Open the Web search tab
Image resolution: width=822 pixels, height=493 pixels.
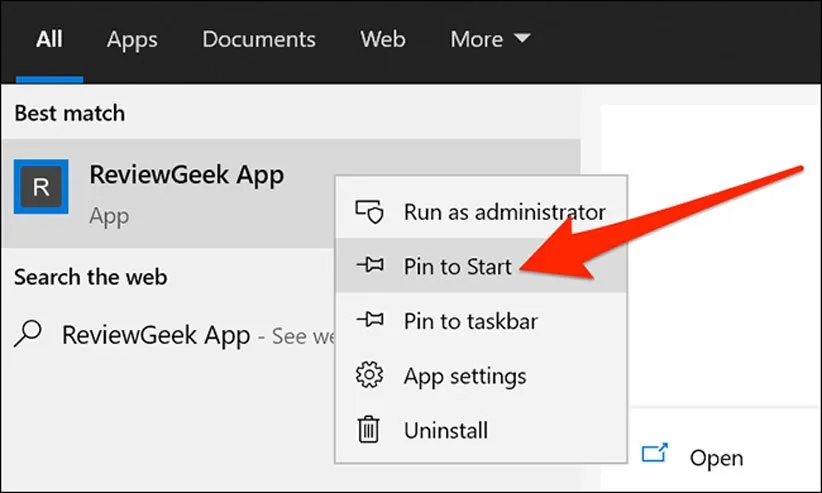click(x=383, y=40)
